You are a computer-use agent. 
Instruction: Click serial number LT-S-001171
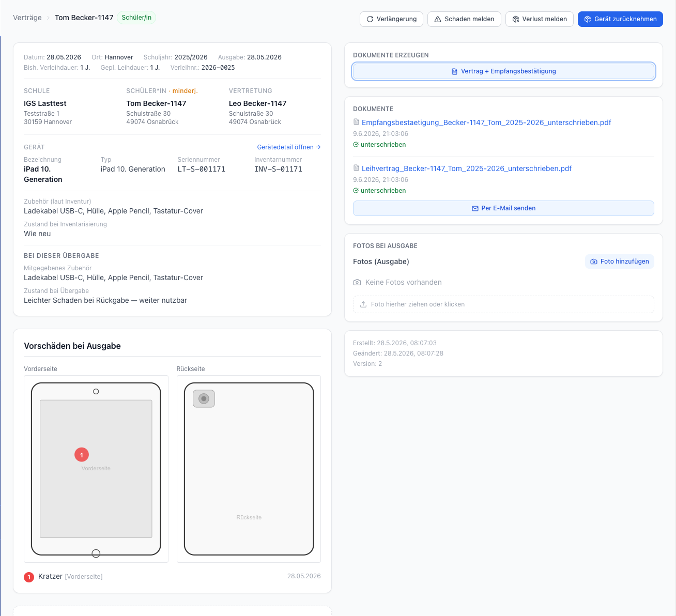click(202, 169)
